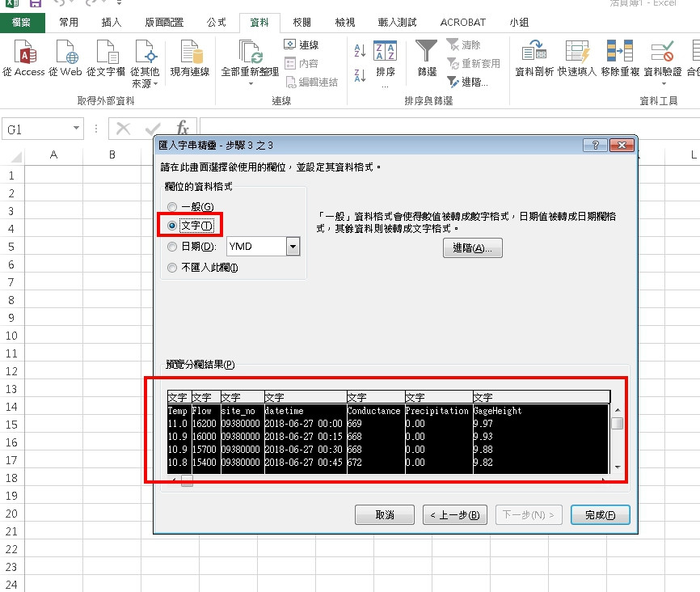This screenshot has height=592, width=700.
Task: Sort ascending A to Z
Action: pyautogui.click(x=360, y=50)
